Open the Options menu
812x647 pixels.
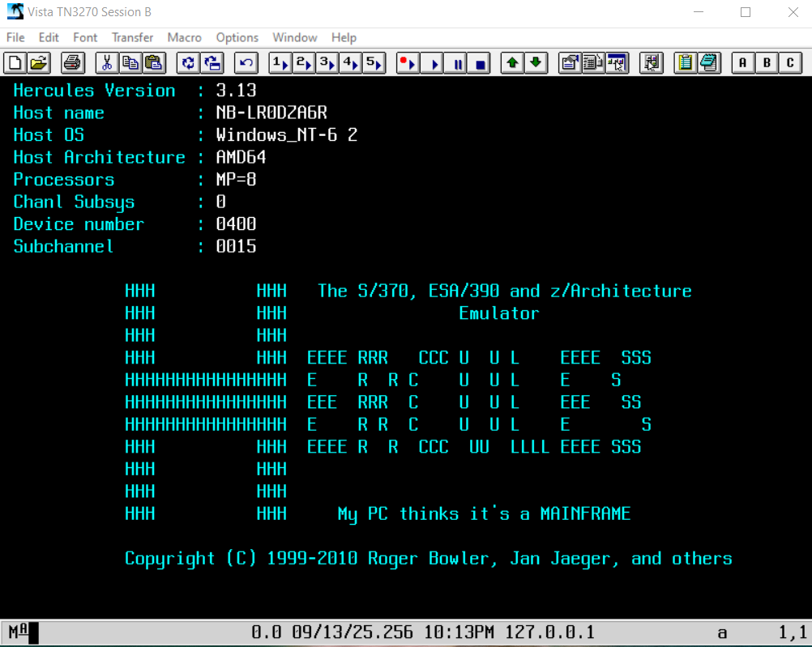pos(237,37)
